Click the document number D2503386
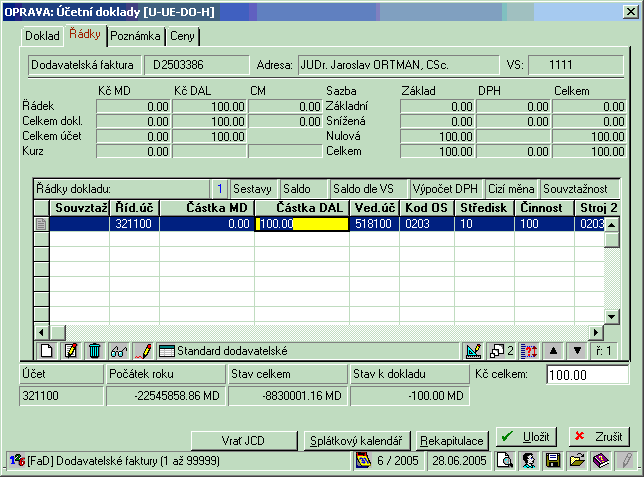 pos(197,65)
